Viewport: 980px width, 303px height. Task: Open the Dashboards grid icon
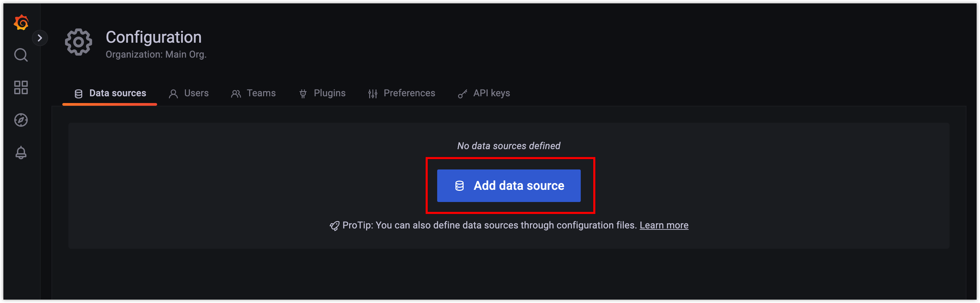coord(21,87)
